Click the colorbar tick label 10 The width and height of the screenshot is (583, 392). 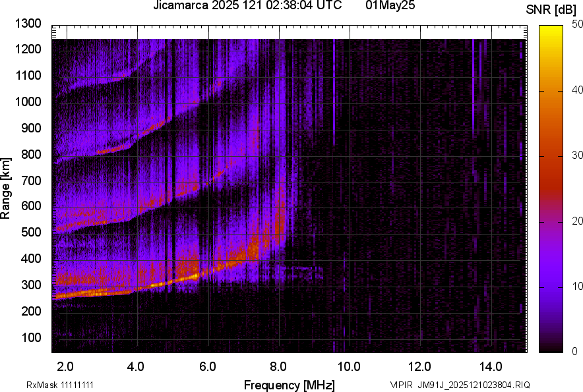pyautogui.click(x=578, y=286)
